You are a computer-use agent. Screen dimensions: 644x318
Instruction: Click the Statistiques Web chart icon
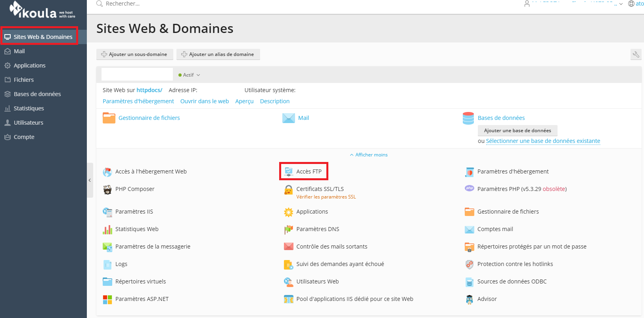[x=107, y=229]
